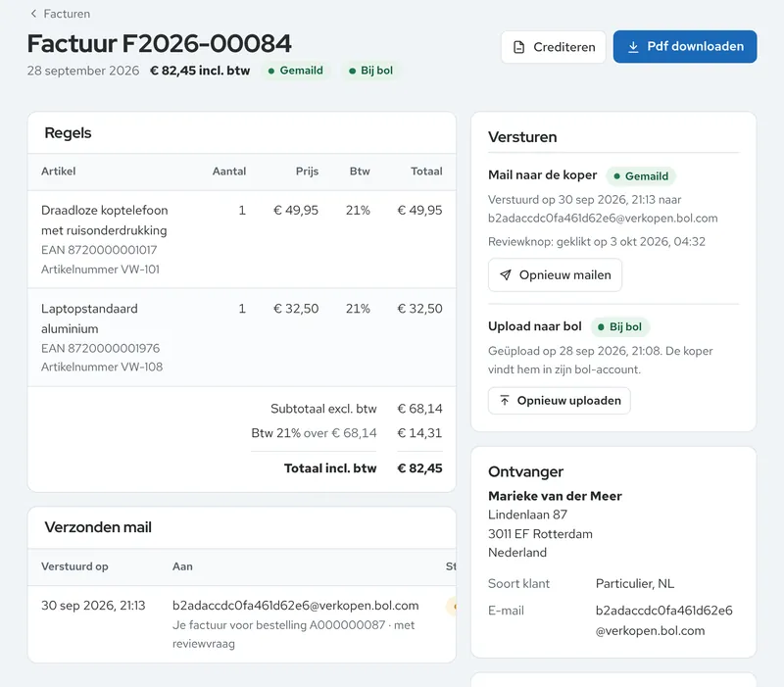The height and width of the screenshot is (687, 784).
Task: Click the Factuur F2026-00084 heading
Action: pyautogui.click(x=159, y=43)
